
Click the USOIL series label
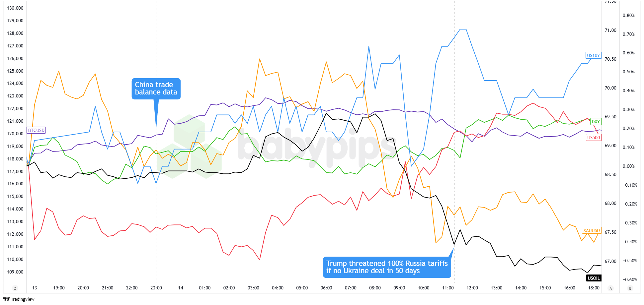coord(594,278)
